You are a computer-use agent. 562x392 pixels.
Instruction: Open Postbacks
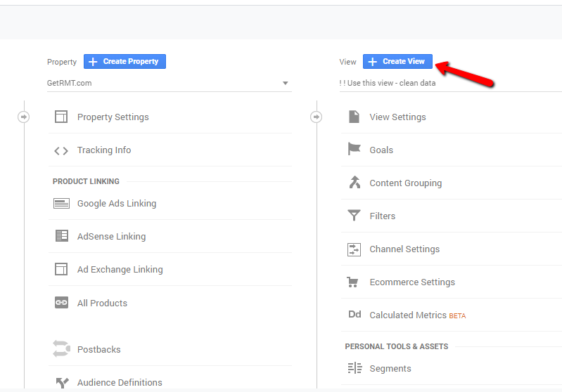tap(99, 349)
